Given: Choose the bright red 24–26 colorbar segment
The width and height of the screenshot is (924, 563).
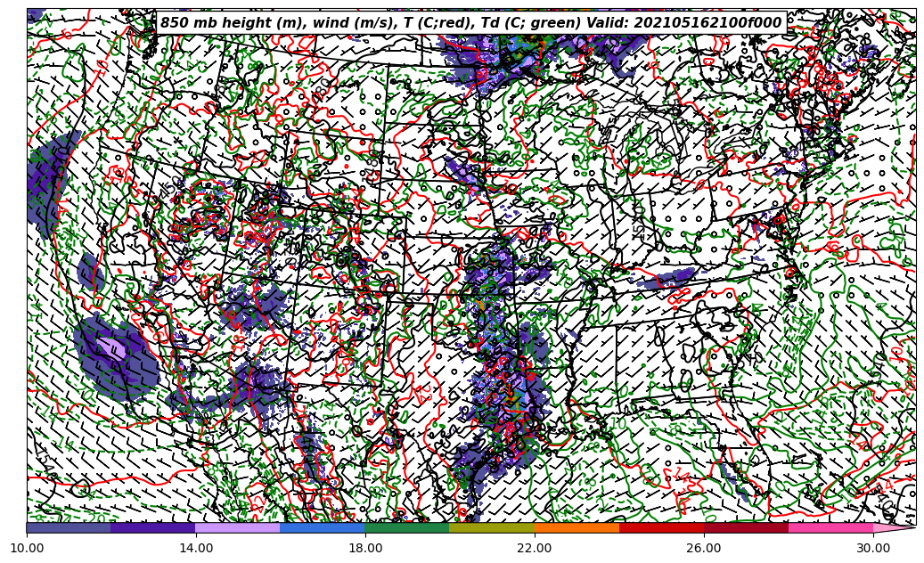Looking at the screenshot, I should coord(661,528).
